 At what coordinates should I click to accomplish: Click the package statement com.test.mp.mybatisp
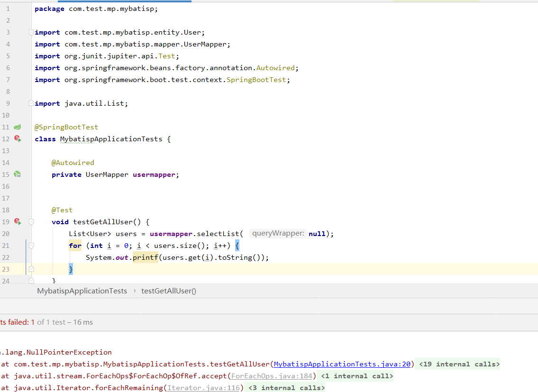tap(96, 9)
